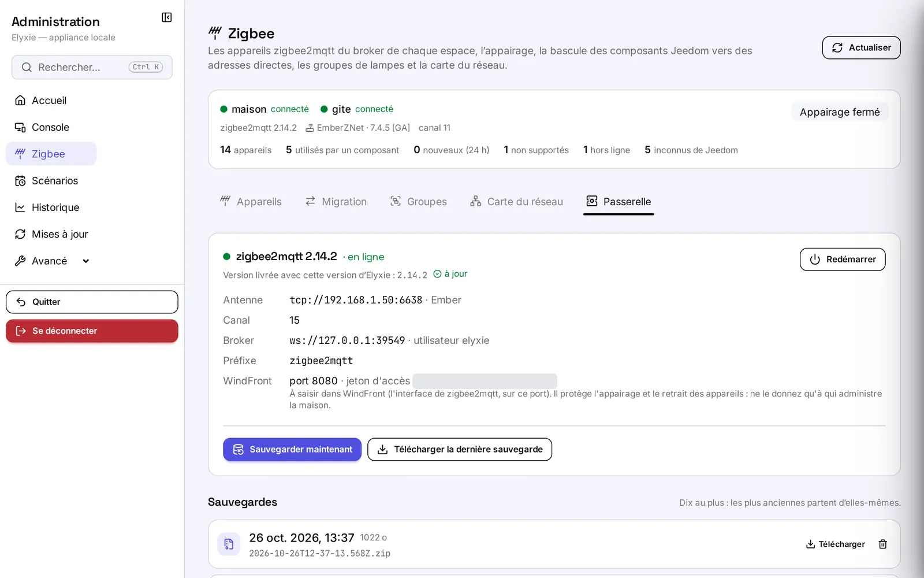
Task: Click Se déconnecter button
Action: coord(92,331)
